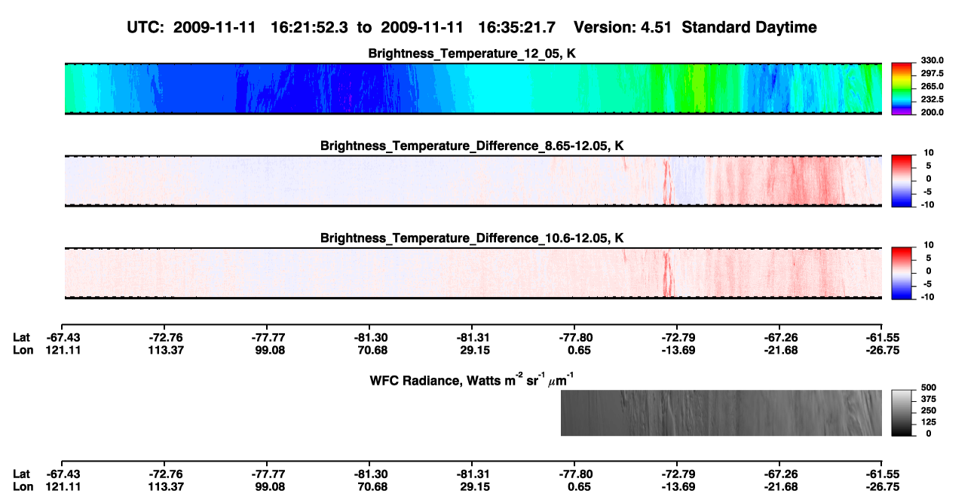Viewport: 980px width, 503px height.
Task: Click the 'Lat' label under the WFC image
Action: point(22,474)
